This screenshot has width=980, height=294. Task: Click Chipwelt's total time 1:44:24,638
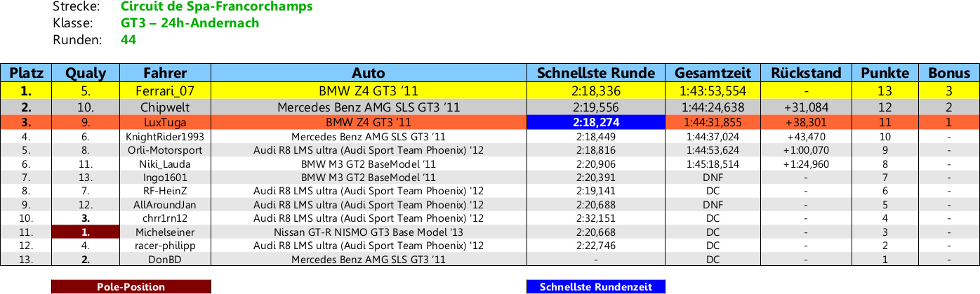coord(713,107)
